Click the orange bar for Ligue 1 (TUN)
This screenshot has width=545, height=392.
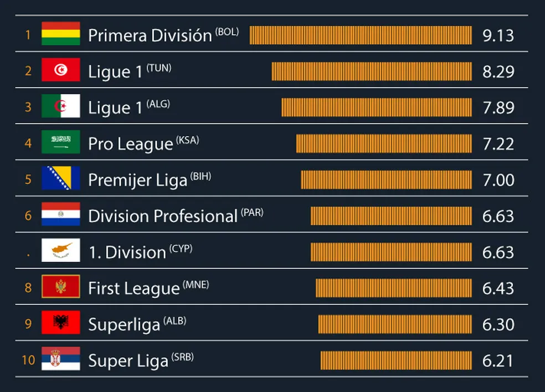point(371,71)
